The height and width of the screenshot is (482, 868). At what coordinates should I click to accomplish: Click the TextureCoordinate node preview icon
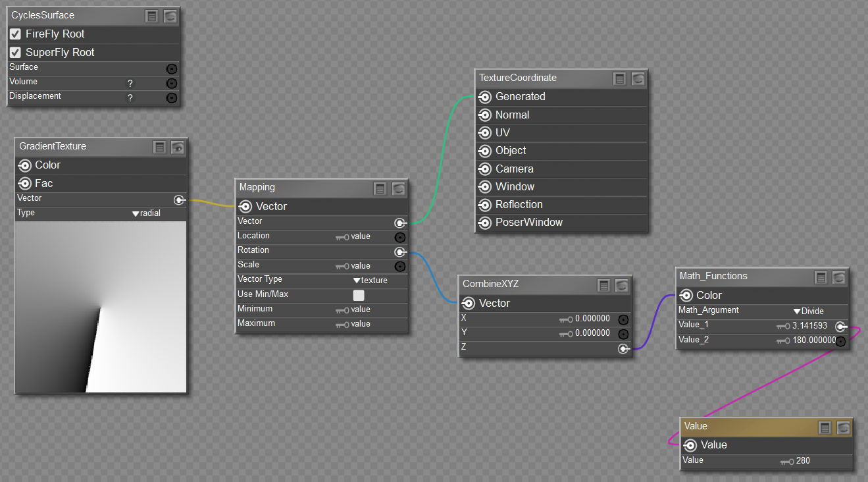coord(638,79)
